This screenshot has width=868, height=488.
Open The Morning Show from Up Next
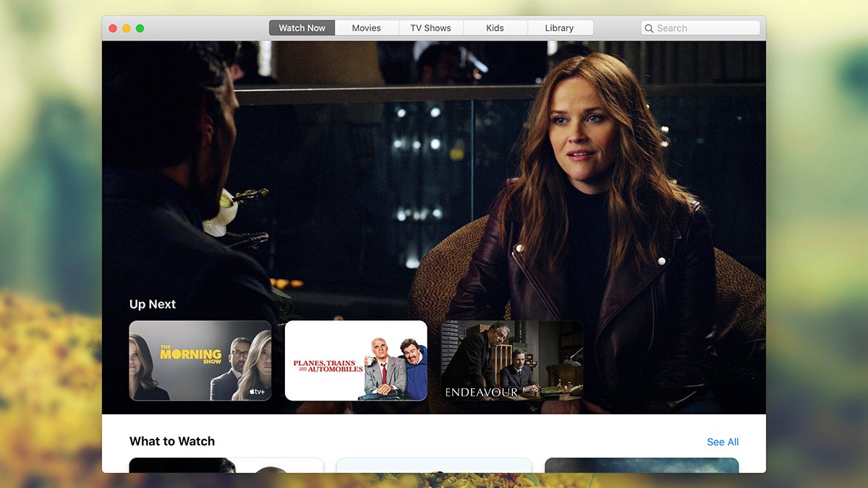(x=200, y=360)
